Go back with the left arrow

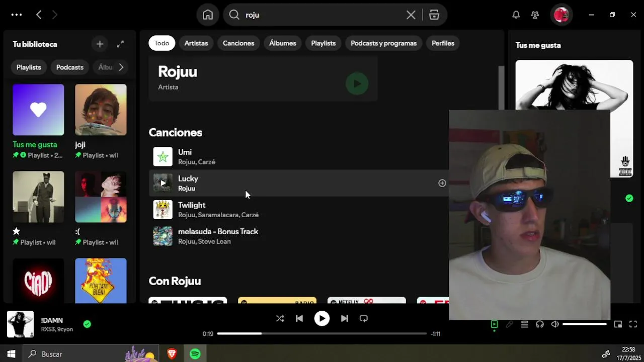click(x=39, y=15)
